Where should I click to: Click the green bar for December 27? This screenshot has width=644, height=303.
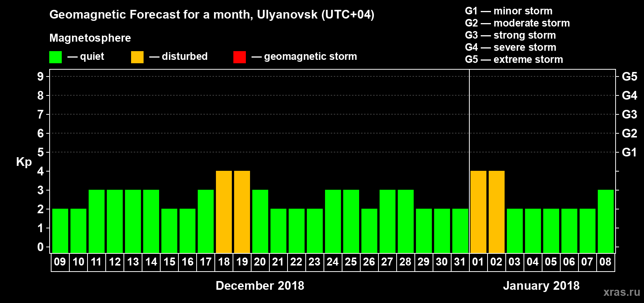tap(388, 221)
